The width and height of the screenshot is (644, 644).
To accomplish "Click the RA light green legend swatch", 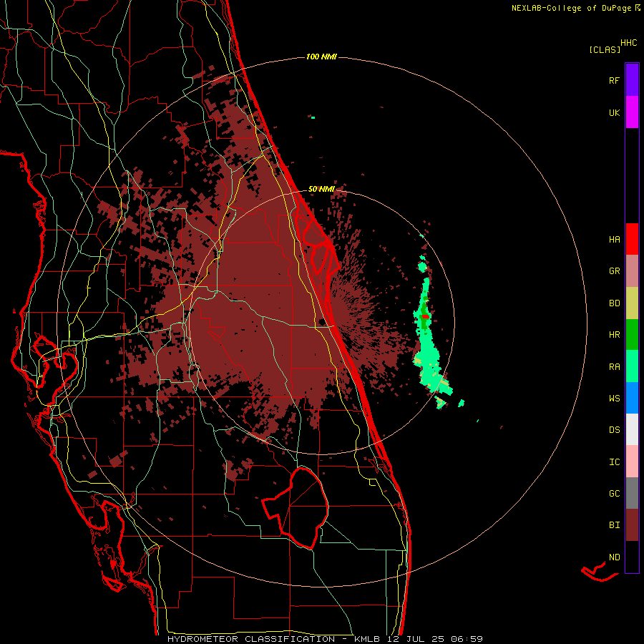I will [632, 366].
